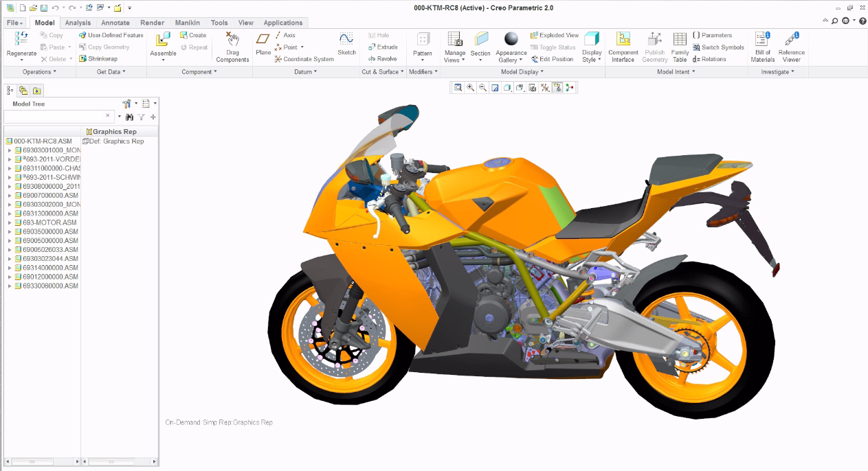Expand the Datum group dropdown
The height and width of the screenshot is (471, 868).
click(x=306, y=71)
